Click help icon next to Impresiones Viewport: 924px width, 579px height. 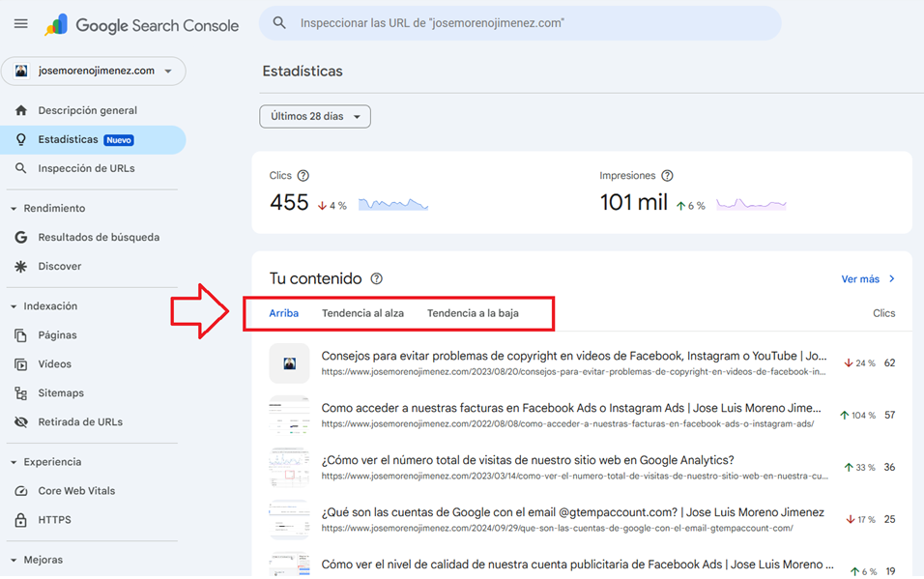667,176
